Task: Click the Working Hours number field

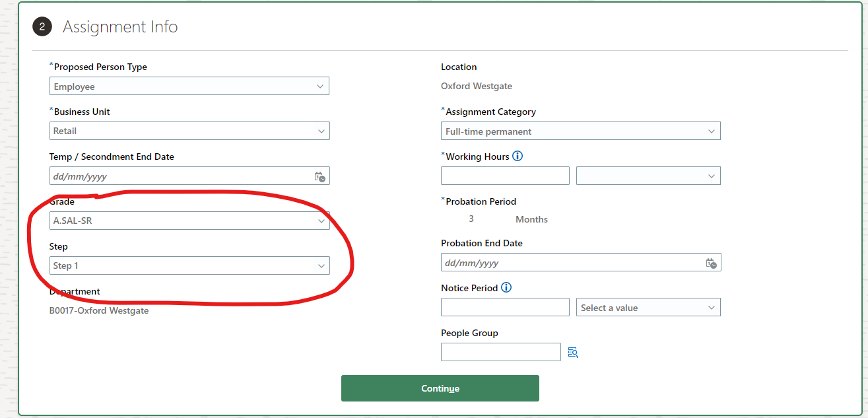Action: (505, 176)
